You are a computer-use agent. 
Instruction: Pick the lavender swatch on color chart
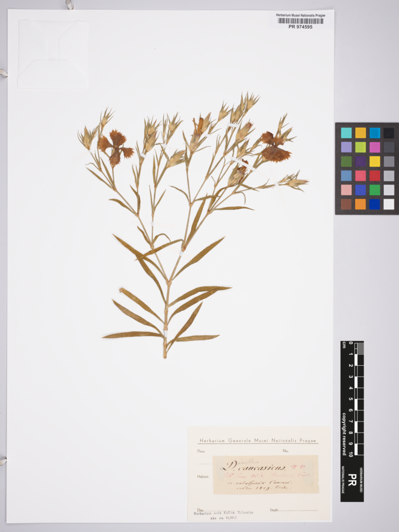pyautogui.click(x=346, y=147)
